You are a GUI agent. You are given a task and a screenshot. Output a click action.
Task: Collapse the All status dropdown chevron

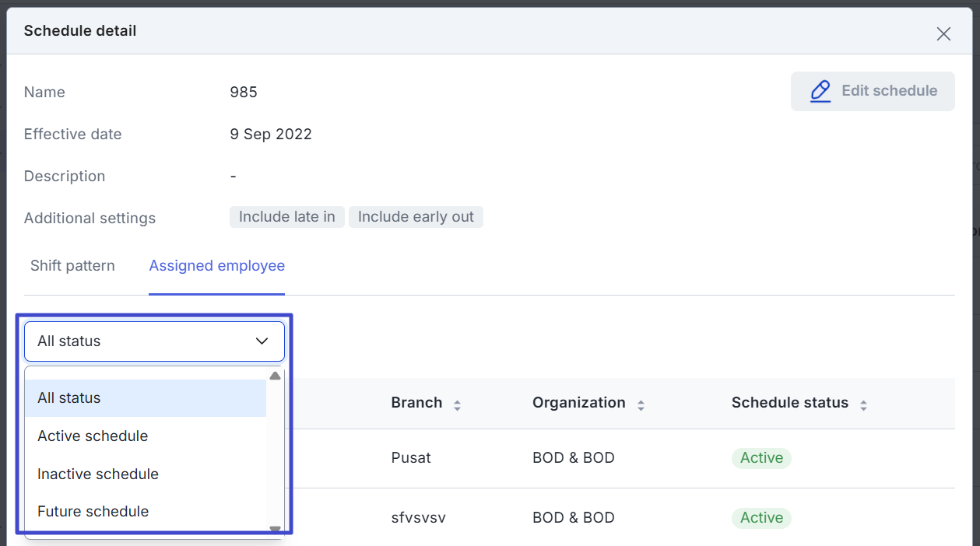coord(262,341)
